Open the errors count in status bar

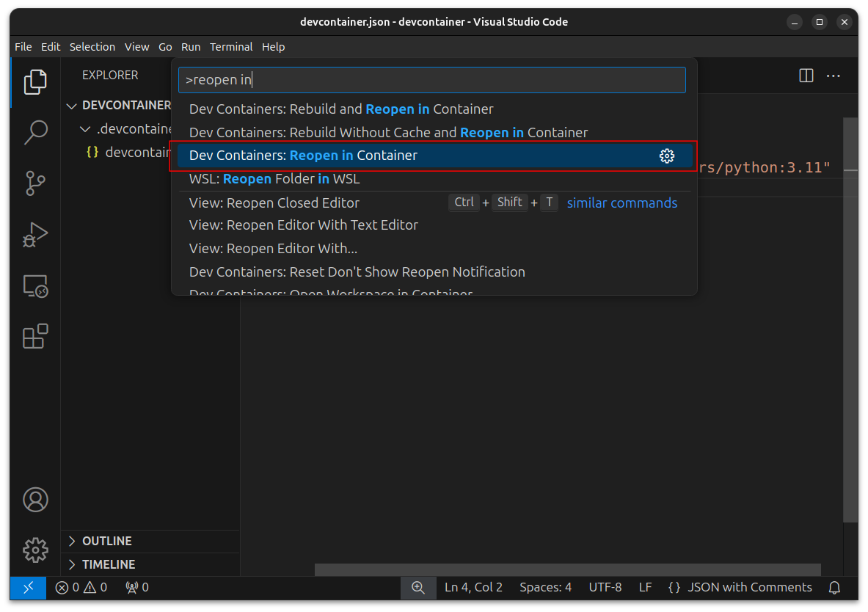(68, 588)
